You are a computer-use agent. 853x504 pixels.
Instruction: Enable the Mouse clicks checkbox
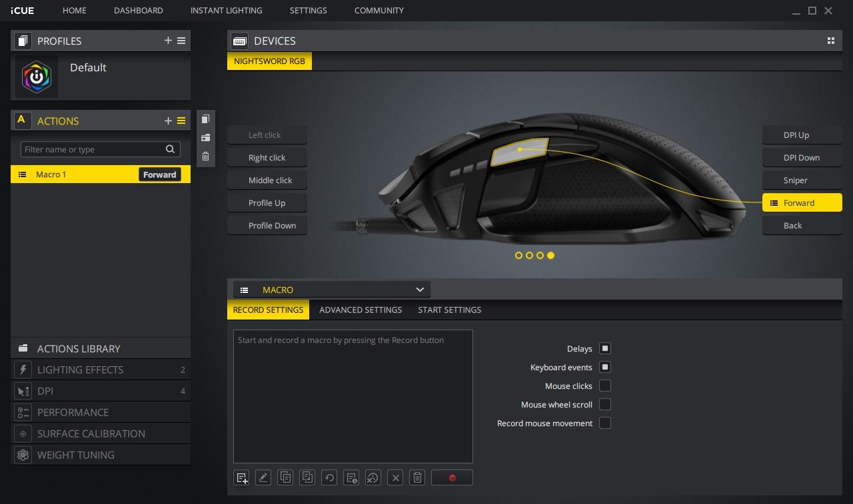[x=605, y=385]
